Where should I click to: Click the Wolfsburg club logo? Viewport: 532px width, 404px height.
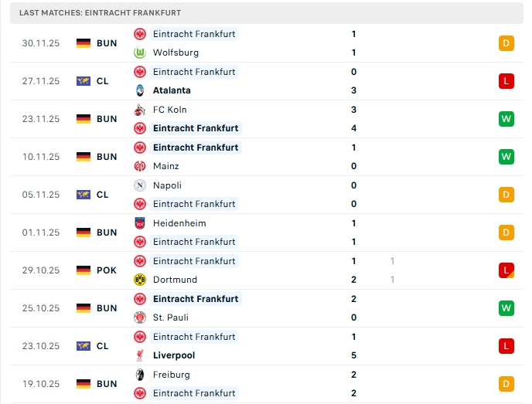140,53
